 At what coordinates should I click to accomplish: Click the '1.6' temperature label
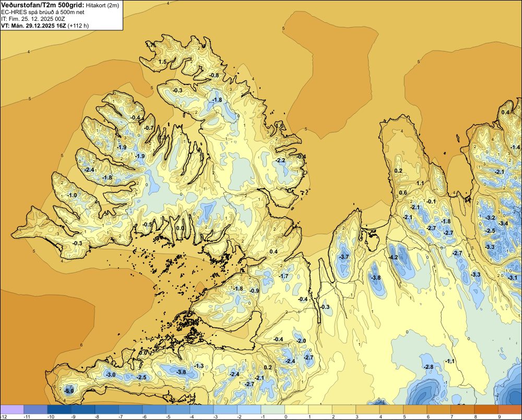coord(280,126)
